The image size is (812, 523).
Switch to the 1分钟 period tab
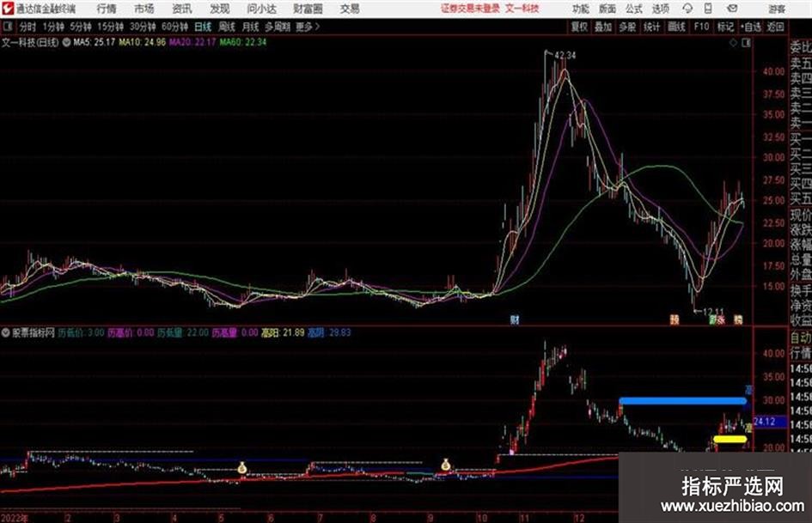pyautogui.click(x=52, y=27)
